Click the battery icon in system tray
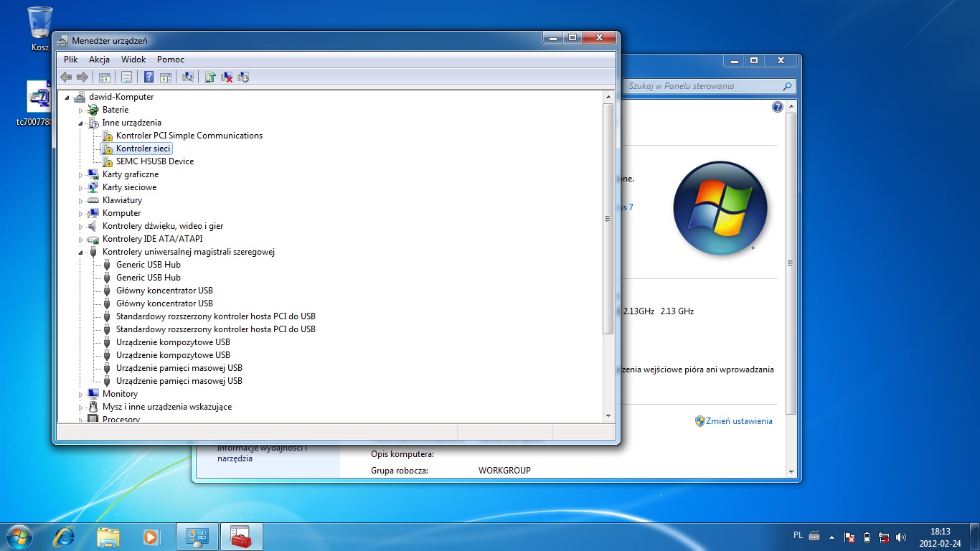980x551 pixels. [867, 537]
